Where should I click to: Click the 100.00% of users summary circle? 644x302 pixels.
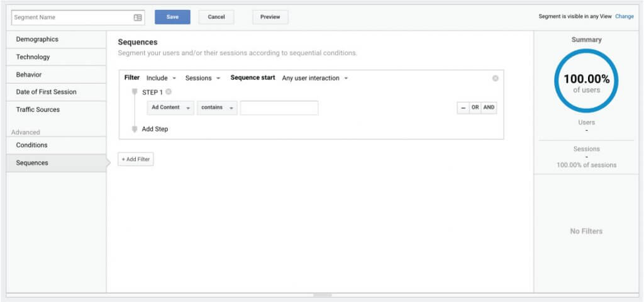tap(586, 81)
